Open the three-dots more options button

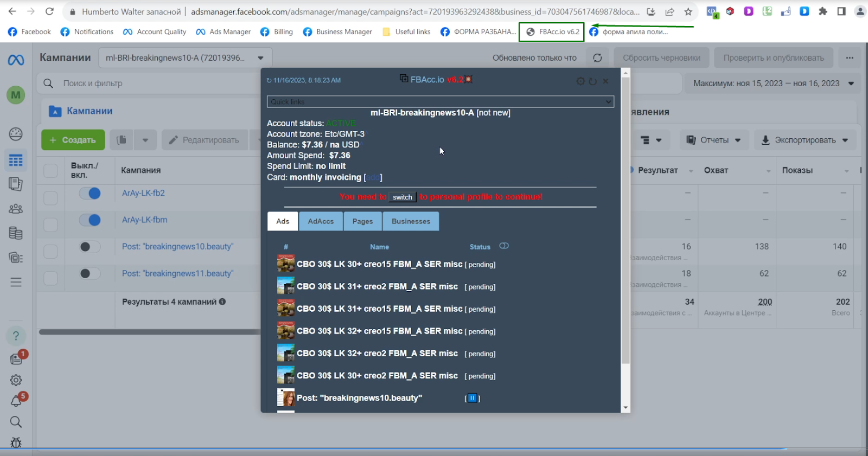850,58
